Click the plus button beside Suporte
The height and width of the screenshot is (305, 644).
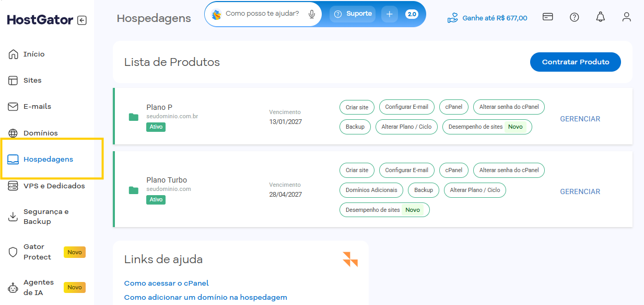[x=390, y=14]
